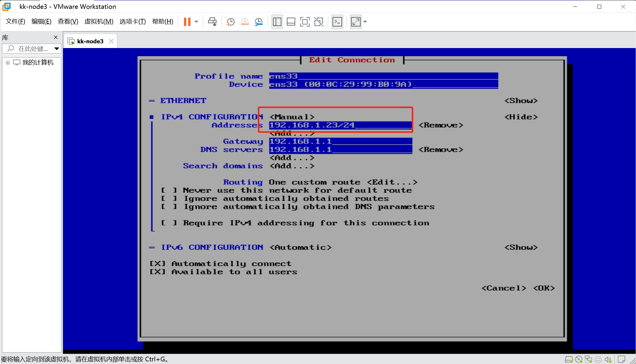Open the power options dropdown arrow beside pause

pos(196,22)
